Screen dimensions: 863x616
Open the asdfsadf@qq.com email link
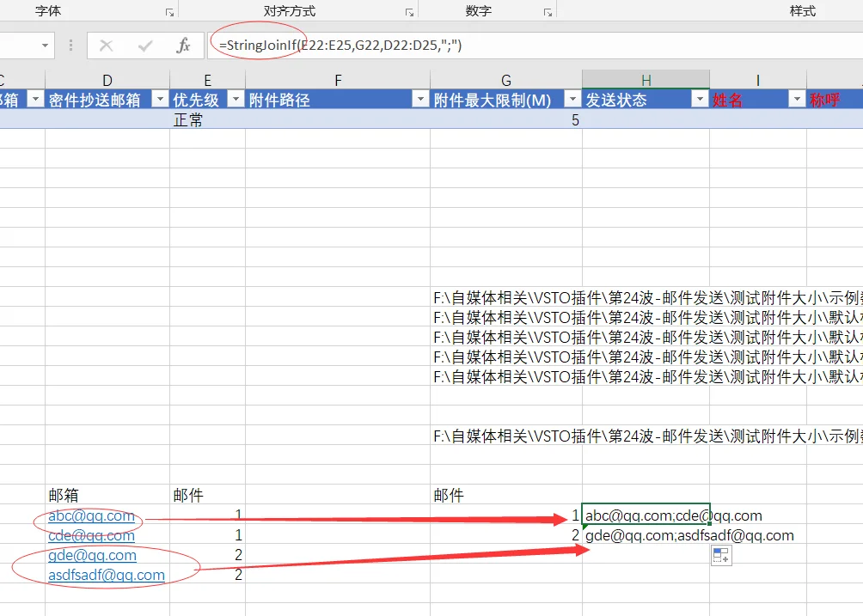coord(107,576)
